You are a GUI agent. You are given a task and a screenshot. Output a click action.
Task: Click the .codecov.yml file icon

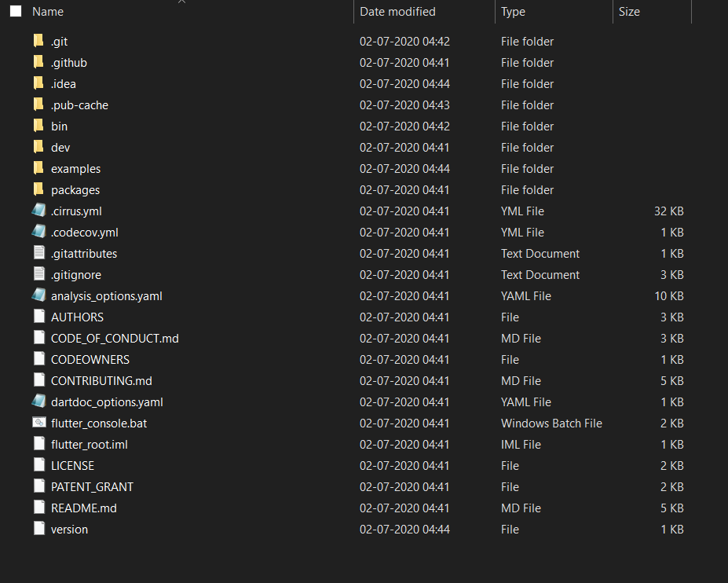pyautogui.click(x=39, y=232)
